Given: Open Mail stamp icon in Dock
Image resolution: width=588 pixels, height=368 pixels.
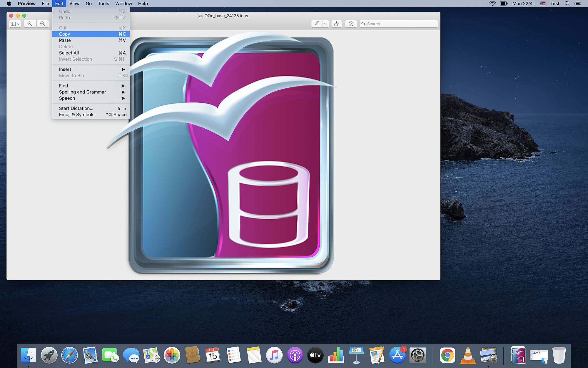Looking at the screenshot, I should pyautogui.click(x=90, y=355).
